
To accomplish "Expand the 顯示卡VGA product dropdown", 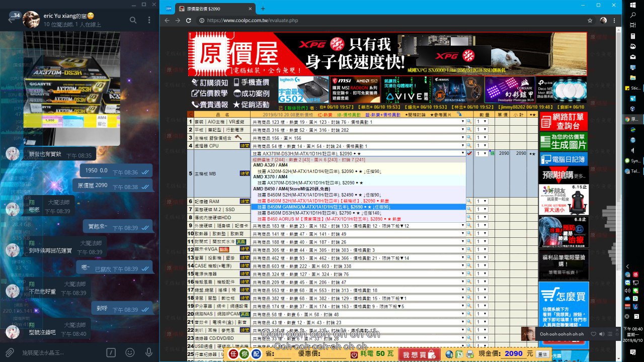I will pyautogui.click(x=358, y=250).
